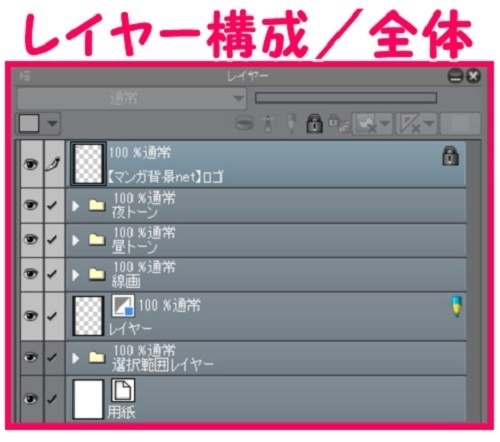
Task: Expand the 夜トーン folder
Action: (x=76, y=206)
